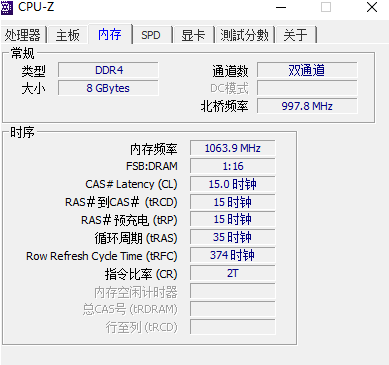Screen dimensions: 389x365
Task: Click the 15.0 时钟 CAS latency value
Action: click(x=233, y=184)
